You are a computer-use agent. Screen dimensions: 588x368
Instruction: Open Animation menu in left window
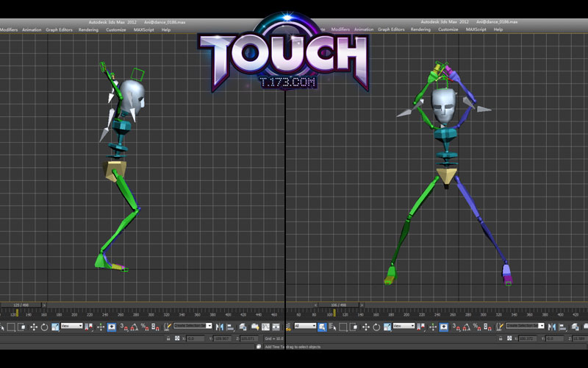pos(32,29)
